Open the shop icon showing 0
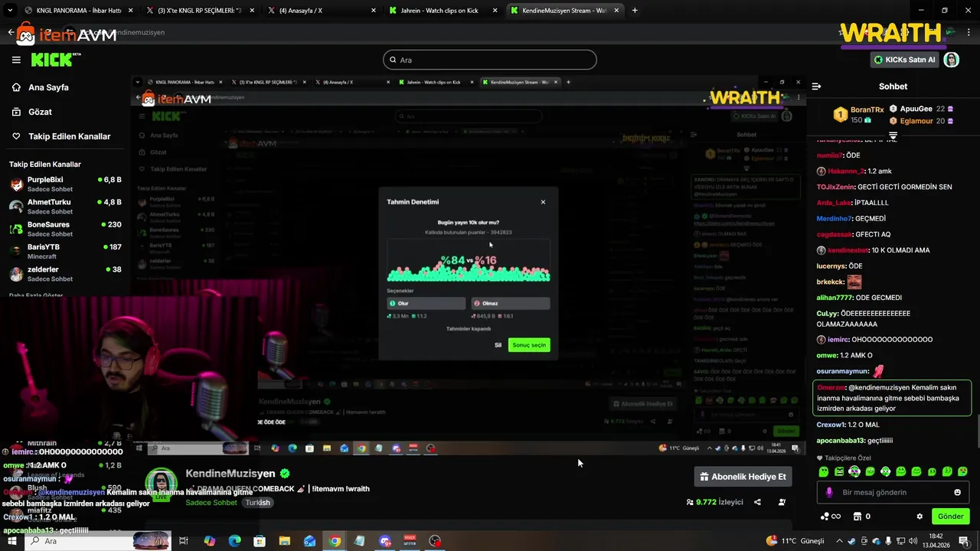 [861, 517]
